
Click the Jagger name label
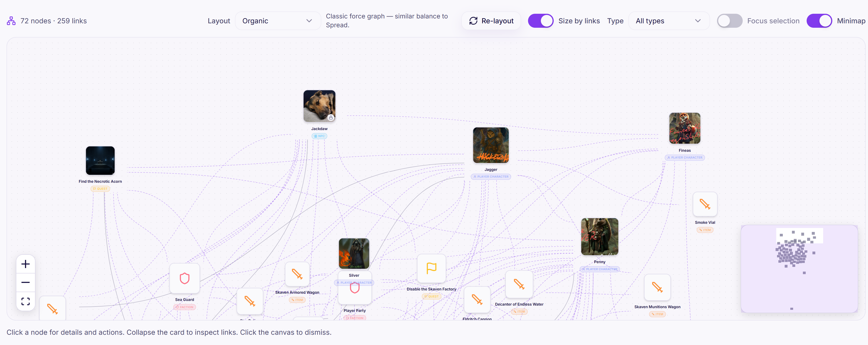pyautogui.click(x=491, y=170)
